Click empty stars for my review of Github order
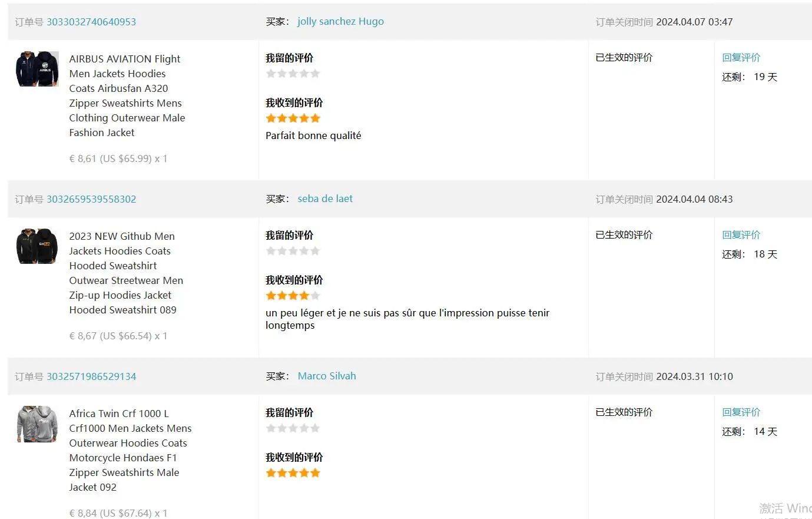Image resolution: width=812 pixels, height=519 pixels. (x=293, y=251)
